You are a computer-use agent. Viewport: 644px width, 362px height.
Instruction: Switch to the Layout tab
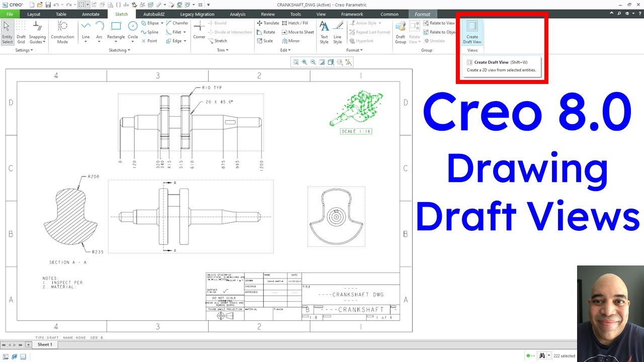click(34, 14)
